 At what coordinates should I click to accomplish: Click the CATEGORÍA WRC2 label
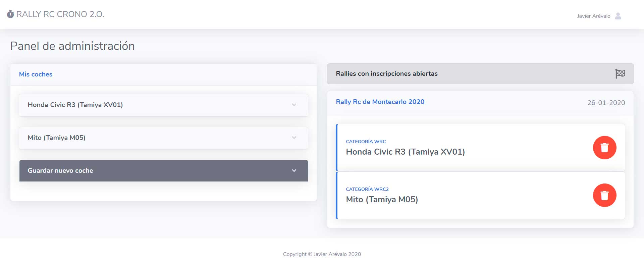(x=367, y=189)
